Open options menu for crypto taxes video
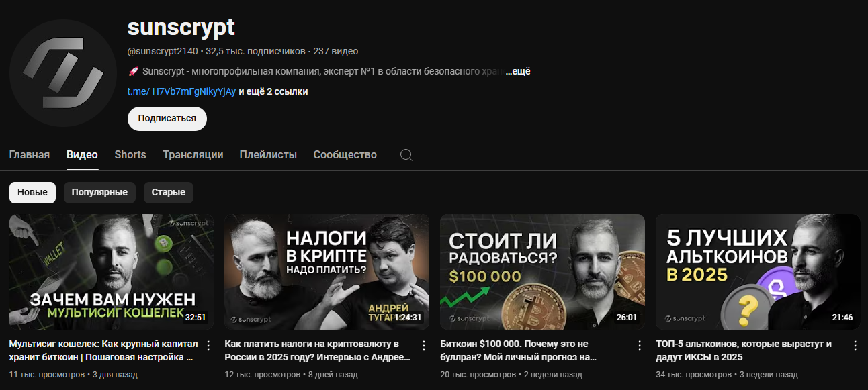 424,346
